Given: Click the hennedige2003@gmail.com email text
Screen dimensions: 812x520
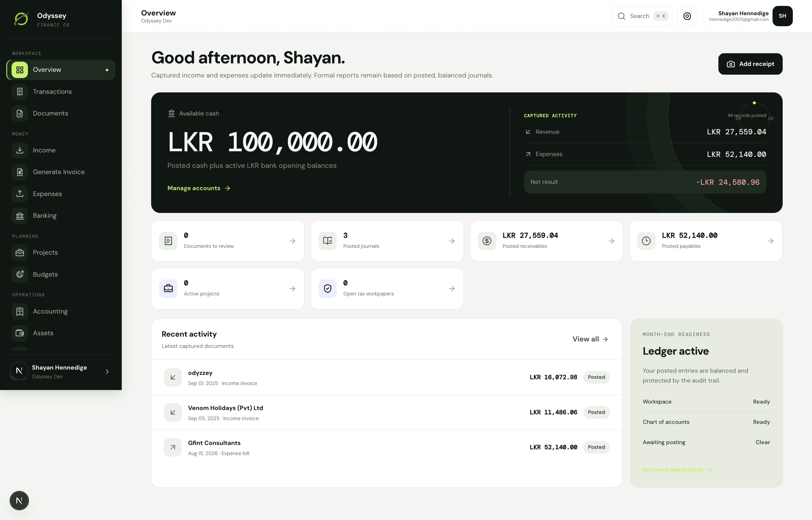Looking at the screenshot, I should [x=739, y=20].
